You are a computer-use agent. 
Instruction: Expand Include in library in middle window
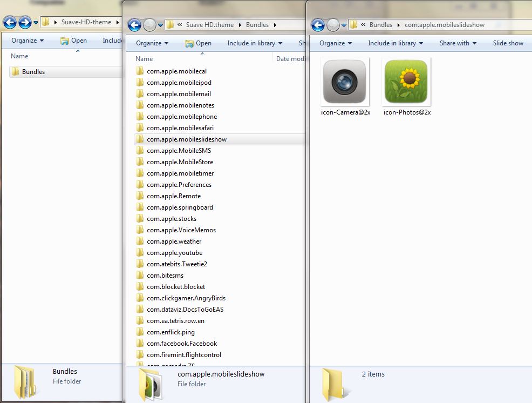[255, 43]
